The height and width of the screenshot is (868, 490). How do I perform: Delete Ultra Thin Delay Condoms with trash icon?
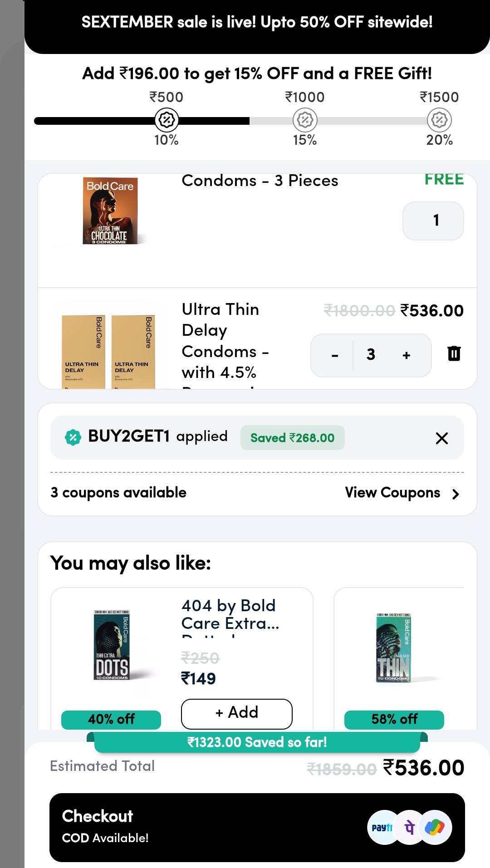[454, 353]
